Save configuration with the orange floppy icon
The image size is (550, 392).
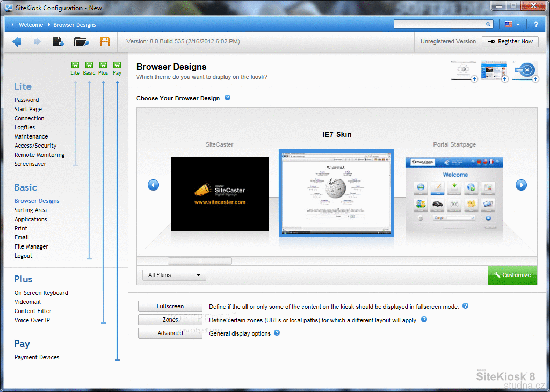click(x=105, y=41)
